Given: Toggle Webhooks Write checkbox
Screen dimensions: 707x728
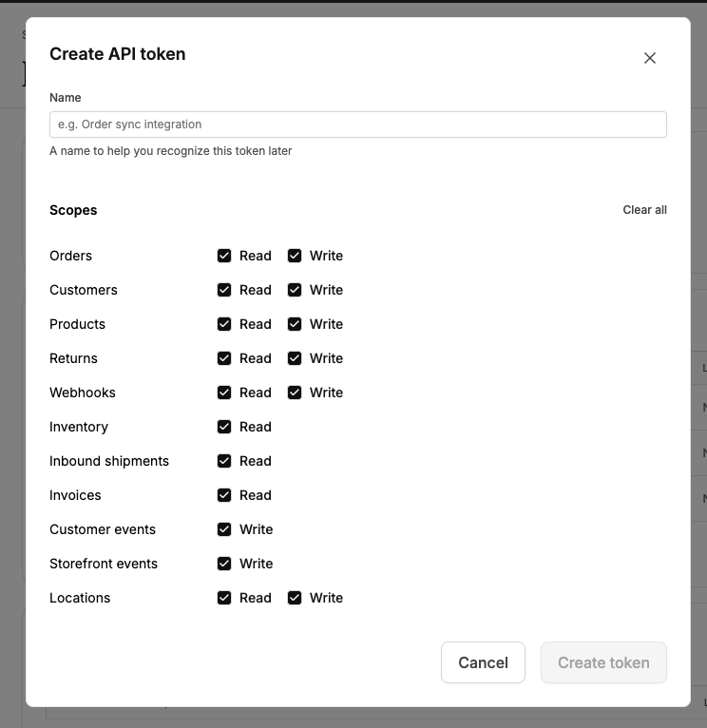Looking at the screenshot, I should click(x=295, y=393).
